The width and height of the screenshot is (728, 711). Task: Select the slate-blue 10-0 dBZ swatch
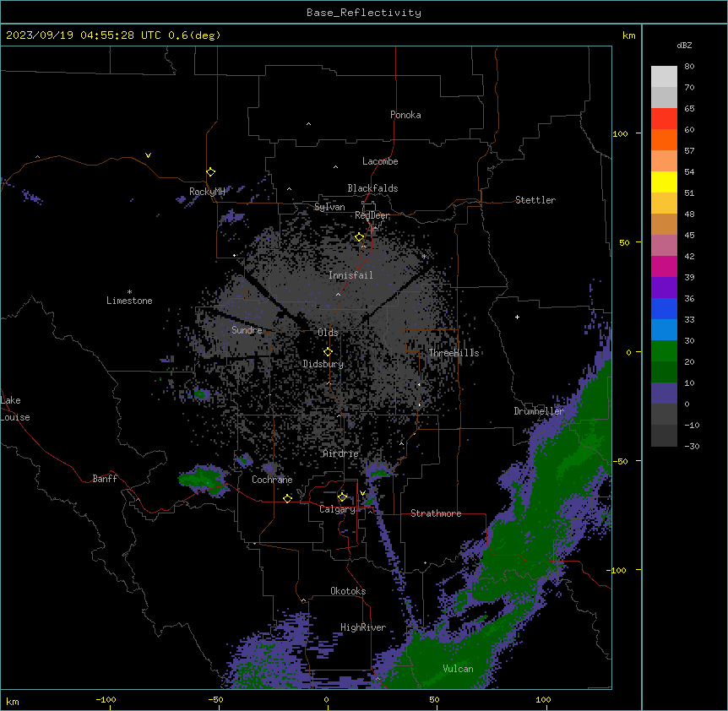coord(664,393)
